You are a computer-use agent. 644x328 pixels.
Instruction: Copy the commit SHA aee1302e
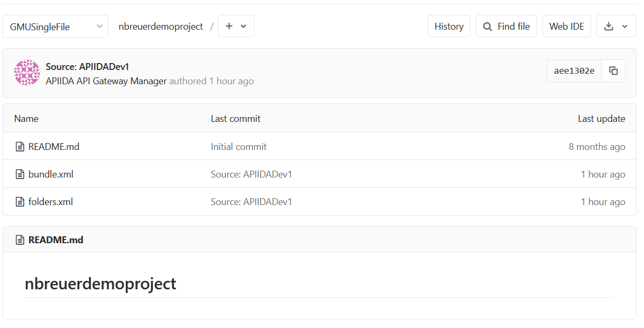613,70
